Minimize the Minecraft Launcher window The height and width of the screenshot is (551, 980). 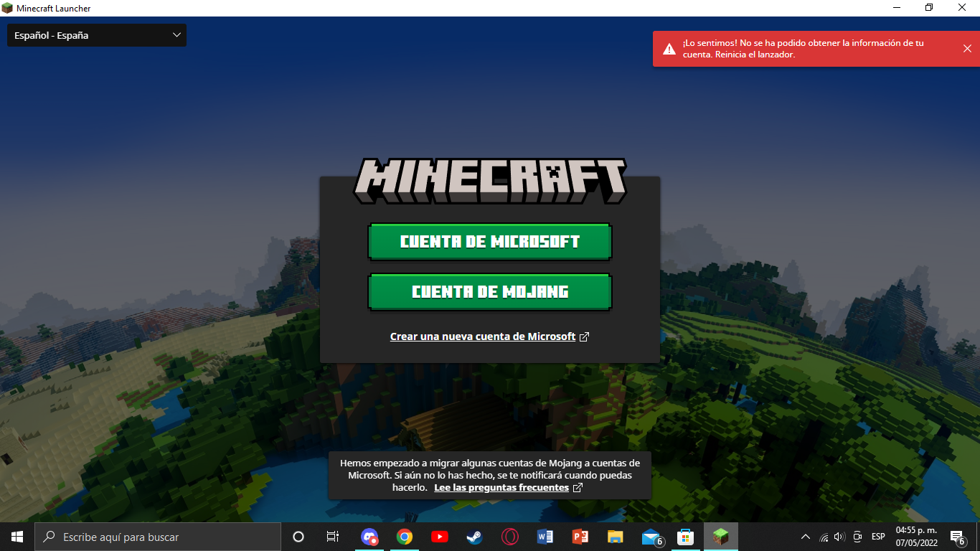(x=897, y=8)
